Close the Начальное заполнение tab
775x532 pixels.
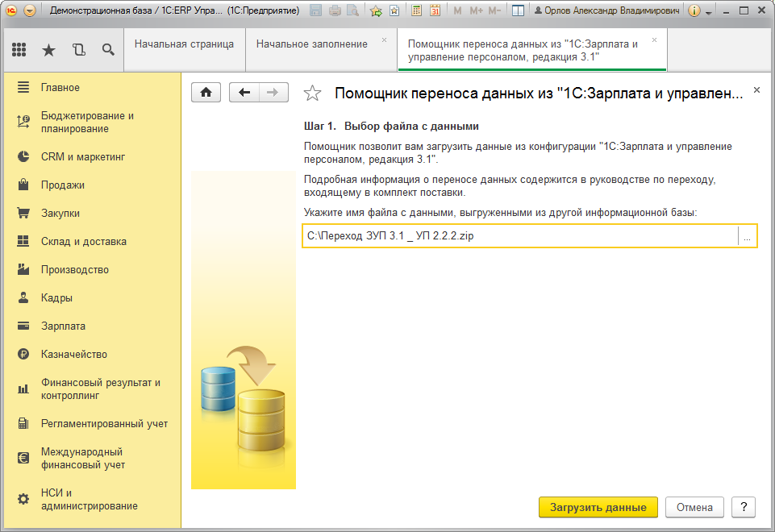384,39
